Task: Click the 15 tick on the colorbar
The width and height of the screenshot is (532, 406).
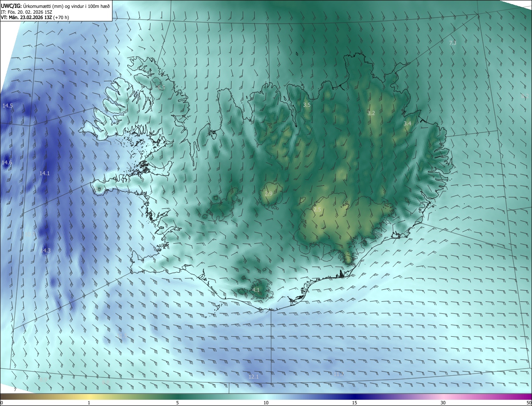Action: tap(355, 403)
